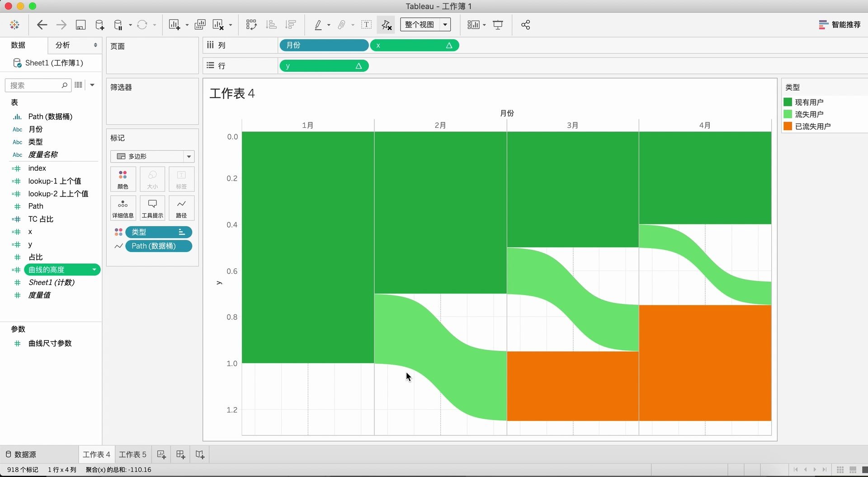Sort ascending using the toolbar icon
This screenshot has width=868, height=477.
[x=271, y=25]
